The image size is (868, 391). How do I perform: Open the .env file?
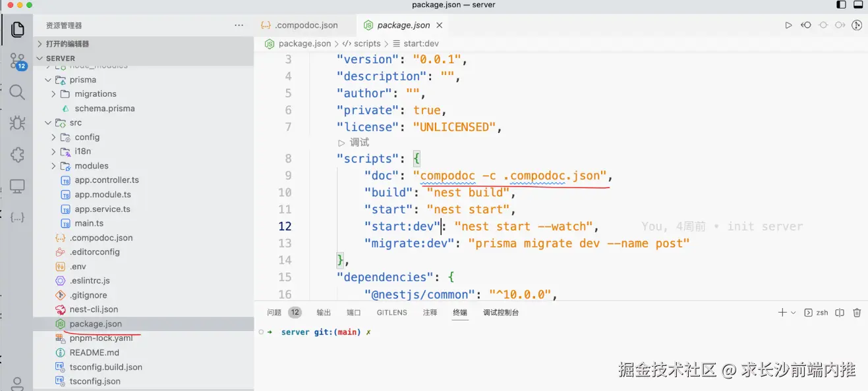coord(78,267)
